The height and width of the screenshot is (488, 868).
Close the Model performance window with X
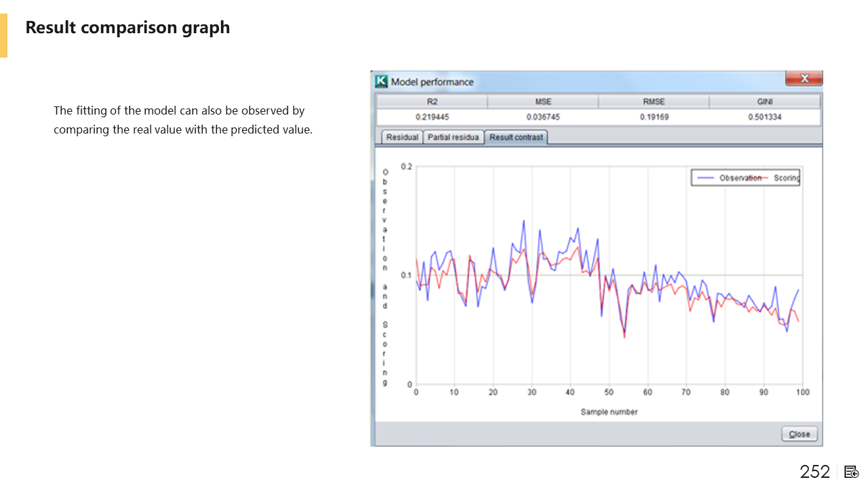(804, 79)
